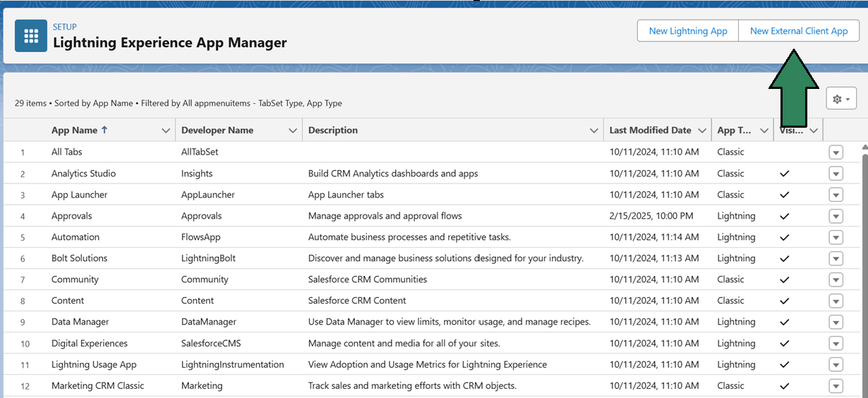868x398 pixels.
Task: Sort by Last Modified Date header
Action: point(651,130)
